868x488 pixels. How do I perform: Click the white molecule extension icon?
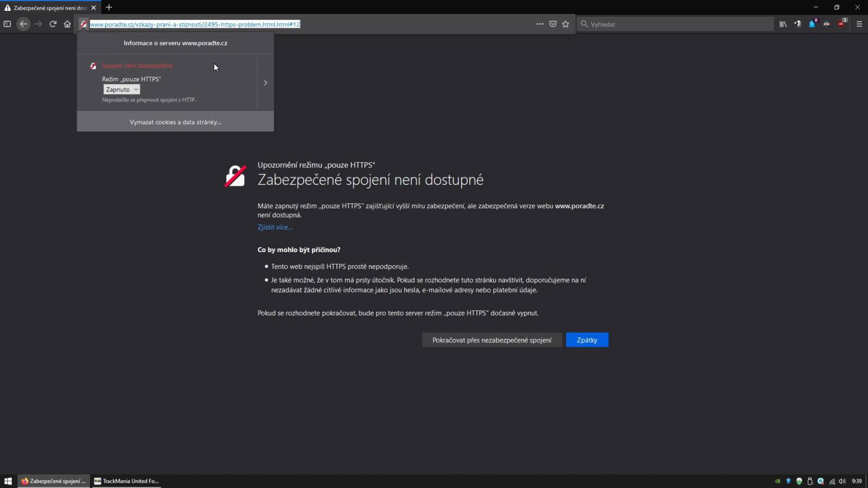coord(797,24)
